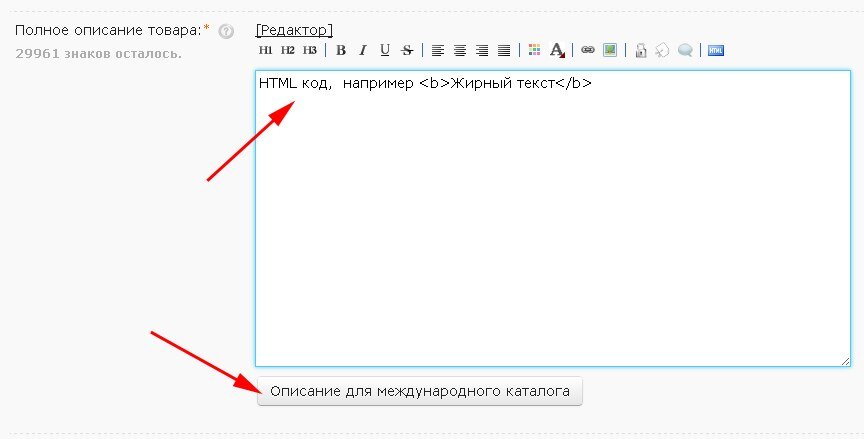Toggle italic formatting
The image size is (864, 439).
tap(362, 50)
